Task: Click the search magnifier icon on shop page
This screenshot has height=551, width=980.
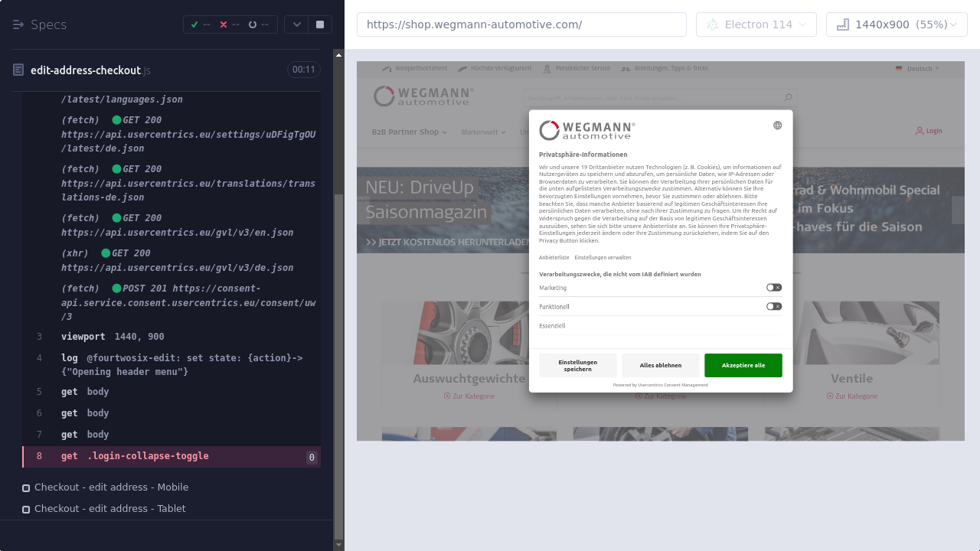Action: coord(788,98)
